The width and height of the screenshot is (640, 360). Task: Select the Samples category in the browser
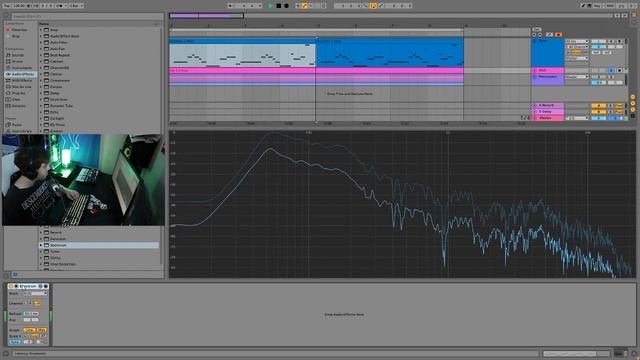pyautogui.click(x=18, y=106)
